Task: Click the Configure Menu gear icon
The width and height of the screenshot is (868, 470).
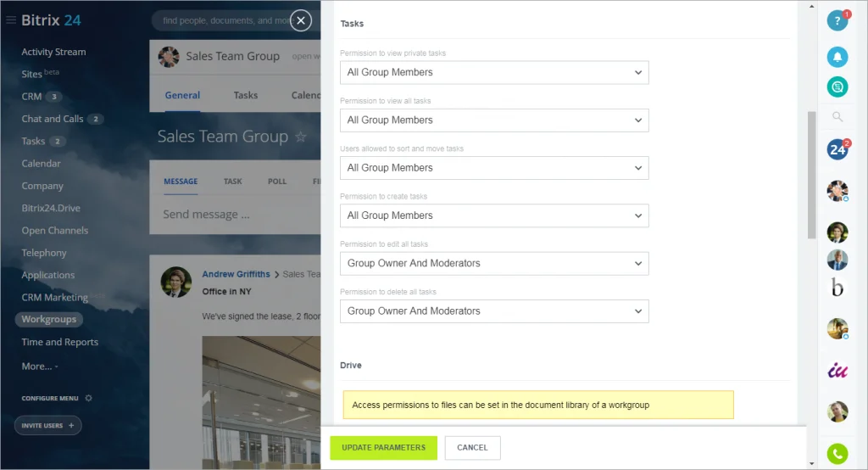Action: point(88,398)
